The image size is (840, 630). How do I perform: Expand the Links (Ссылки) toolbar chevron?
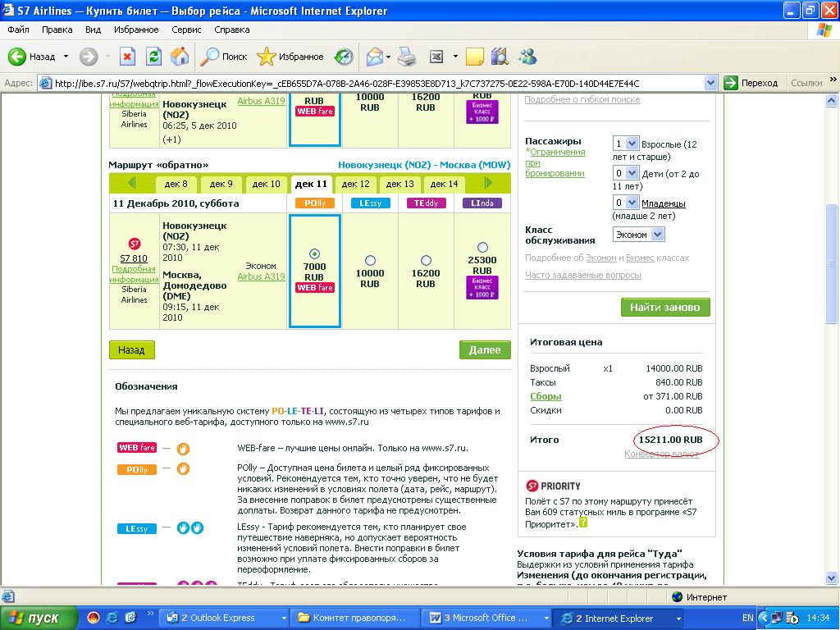pos(833,80)
